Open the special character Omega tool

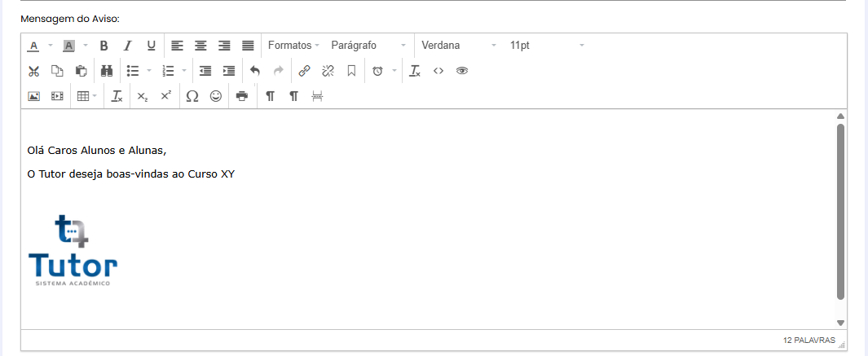coord(192,96)
